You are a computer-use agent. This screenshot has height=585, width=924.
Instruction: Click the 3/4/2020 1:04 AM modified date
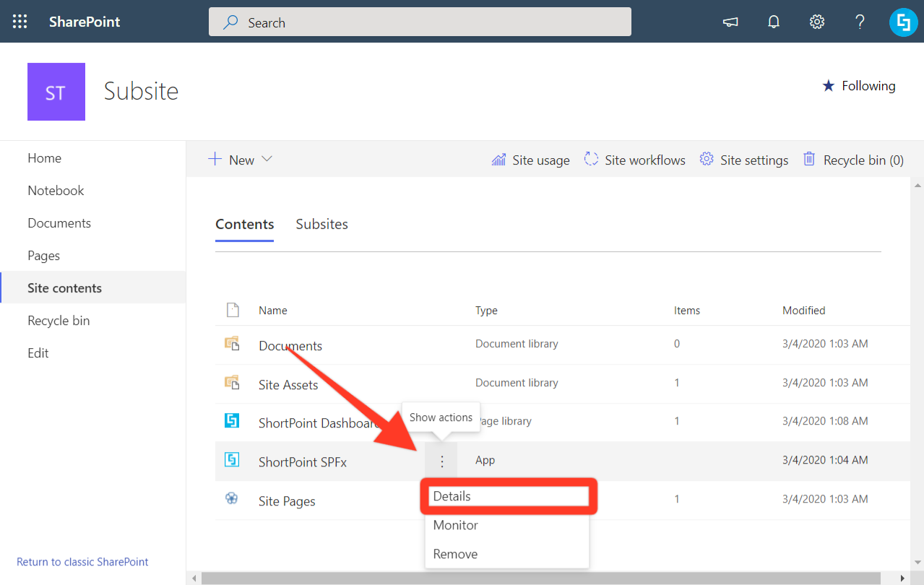(825, 460)
